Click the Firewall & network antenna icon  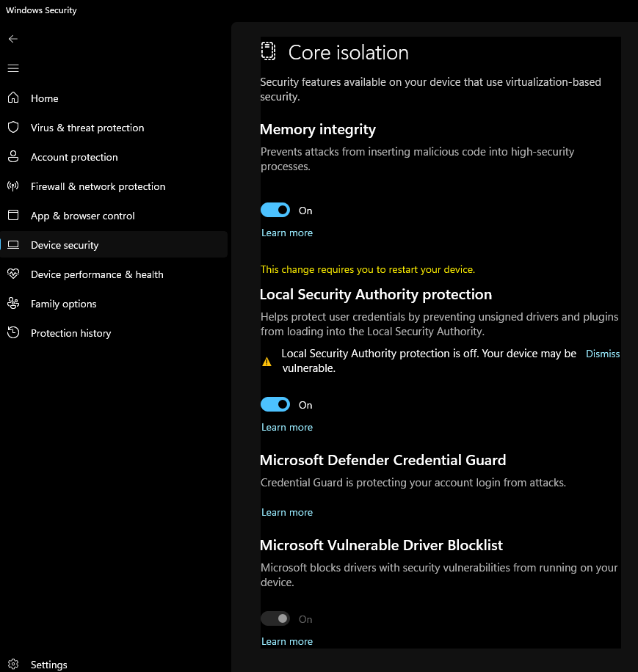13,186
